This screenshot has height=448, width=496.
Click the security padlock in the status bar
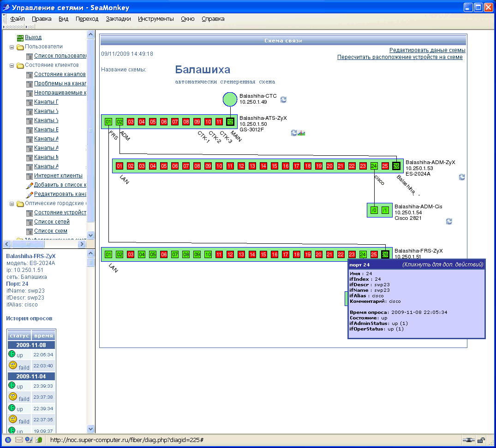(x=480, y=440)
